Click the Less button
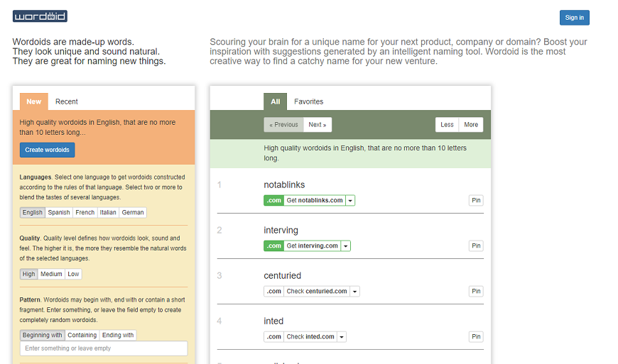618x364 pixels. [447, 125]
